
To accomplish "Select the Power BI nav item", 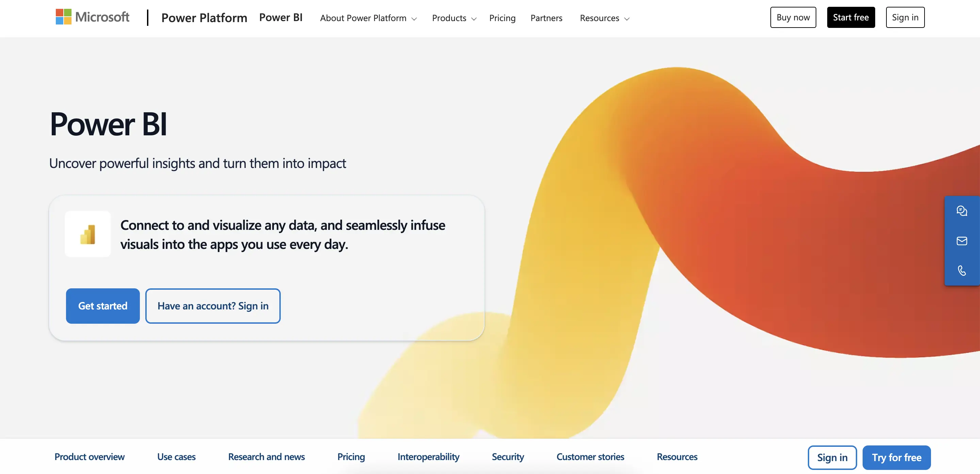I will (x=281, y=17).
